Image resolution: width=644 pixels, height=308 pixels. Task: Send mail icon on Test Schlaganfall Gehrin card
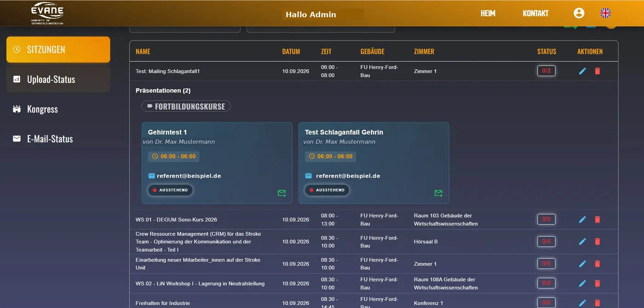[x=438, y=193]
